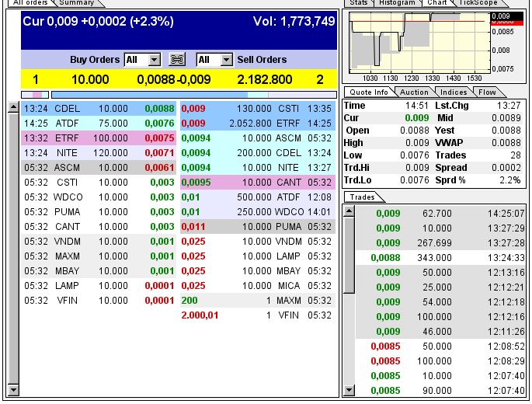This screenshot has width=532, height=404.
Task: Select CDEL sell order of 200.000
Action: coord(258,153)
